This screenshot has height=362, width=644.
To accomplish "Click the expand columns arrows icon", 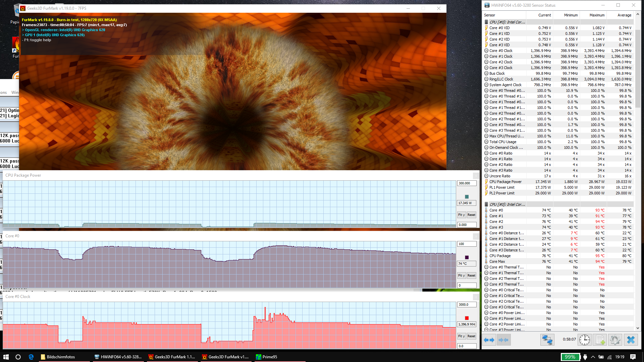I will (x=489, y=340).
